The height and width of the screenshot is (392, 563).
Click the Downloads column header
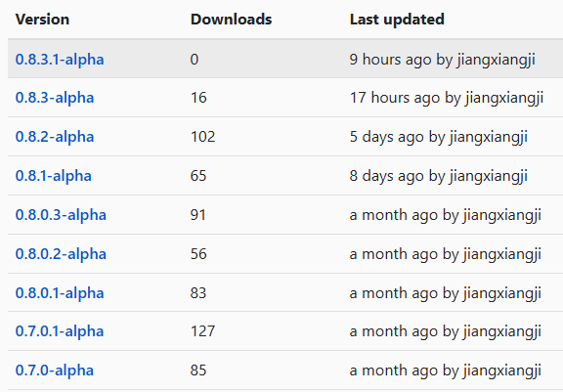[232, 20]
